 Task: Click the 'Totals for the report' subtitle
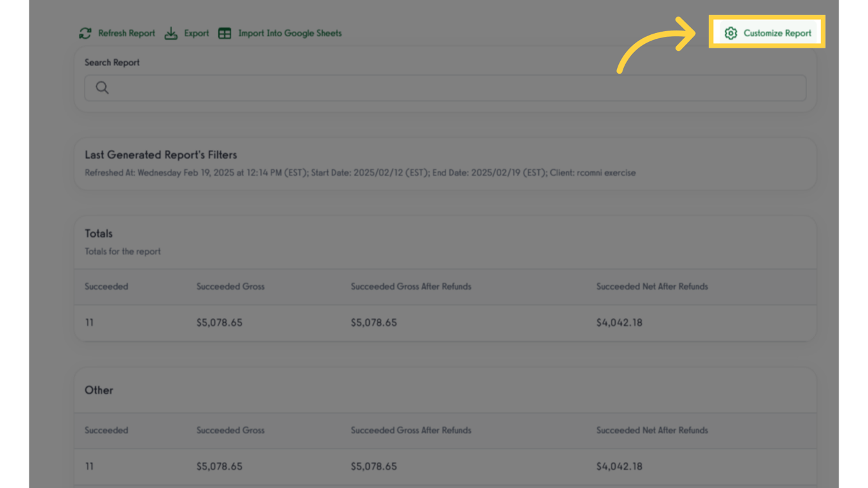click(123, 252)
